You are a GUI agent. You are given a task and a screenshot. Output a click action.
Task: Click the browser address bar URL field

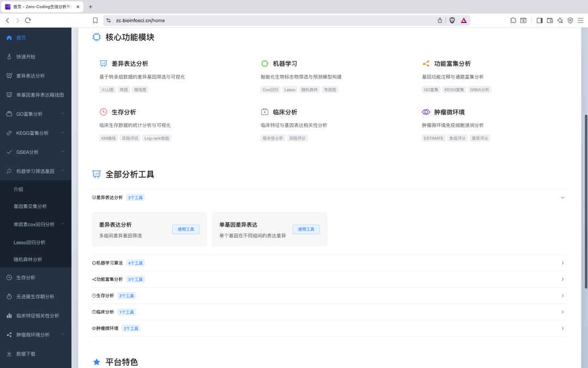tap(272, 20)
